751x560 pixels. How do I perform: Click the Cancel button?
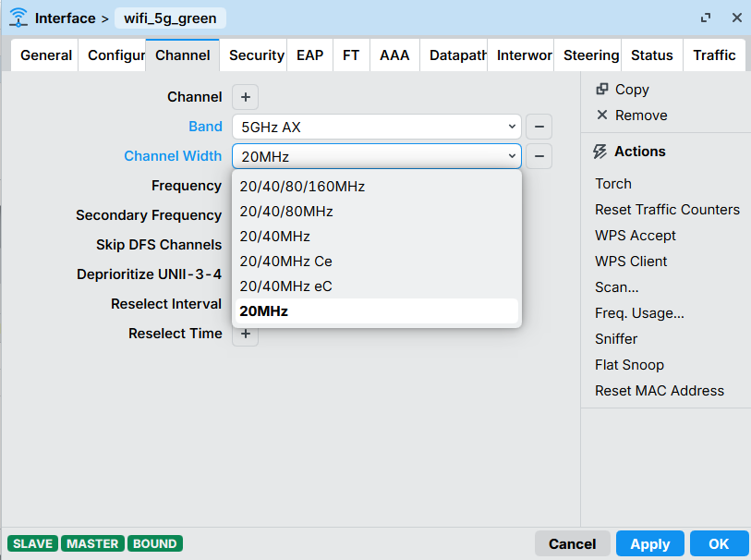pyautogui.click(x=573, y=543)
